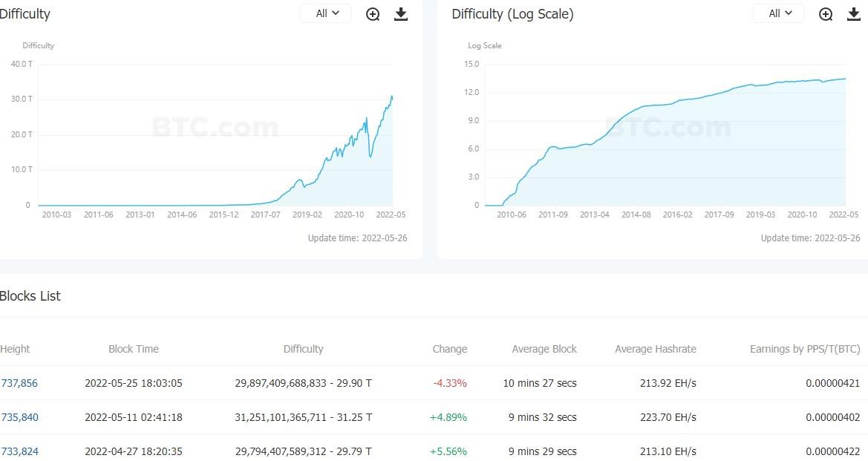Click the -4.33% change value
This screenshot has width=868, height=461.
click(450, 383)
